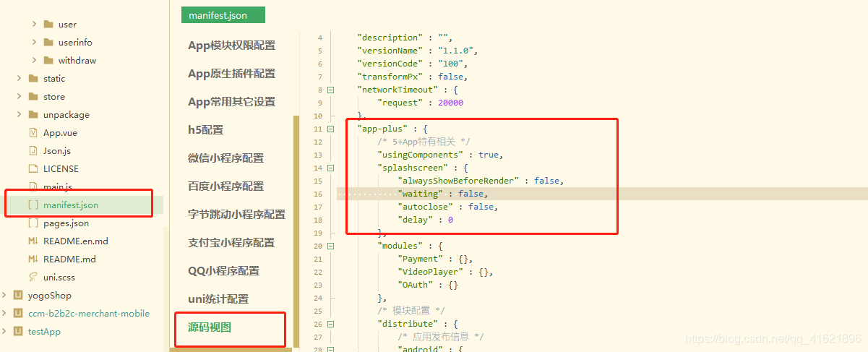868x352 pixels.
Task: Click the static folder icon
Action: coord(33,78)
